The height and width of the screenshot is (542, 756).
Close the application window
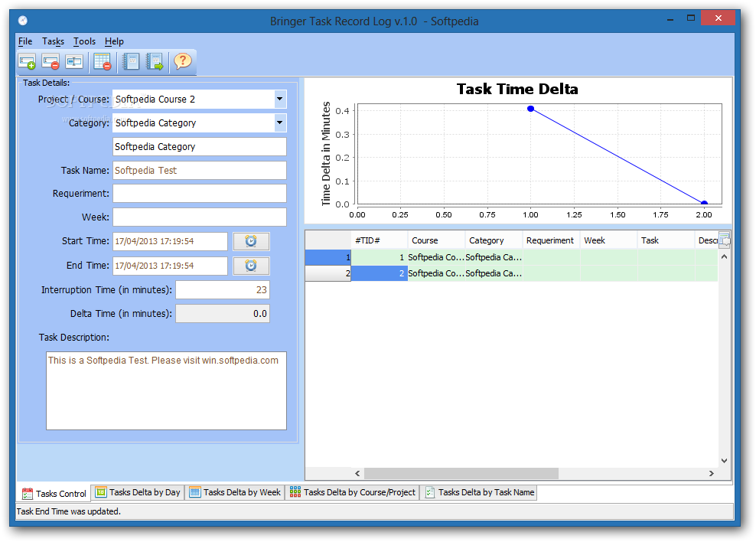point(718,18)
